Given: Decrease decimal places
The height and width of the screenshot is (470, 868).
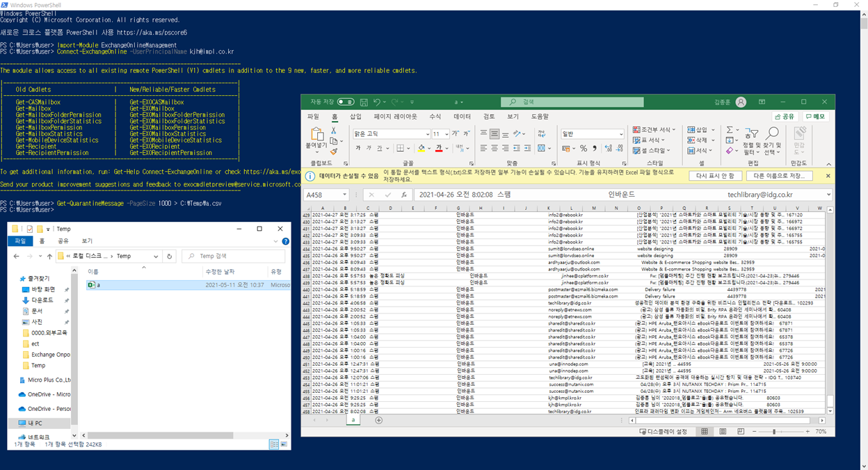Looking at the screenshot, I should pos(620,148).
